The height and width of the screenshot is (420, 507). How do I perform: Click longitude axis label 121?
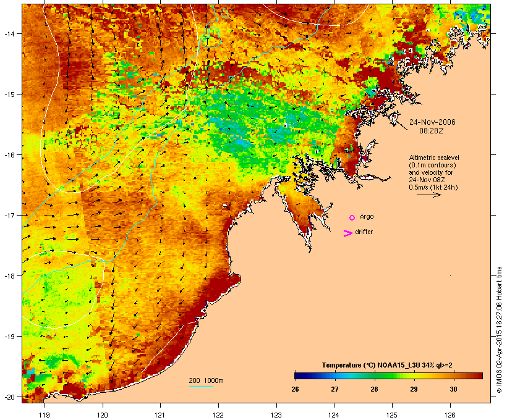(x=160, y=415)
